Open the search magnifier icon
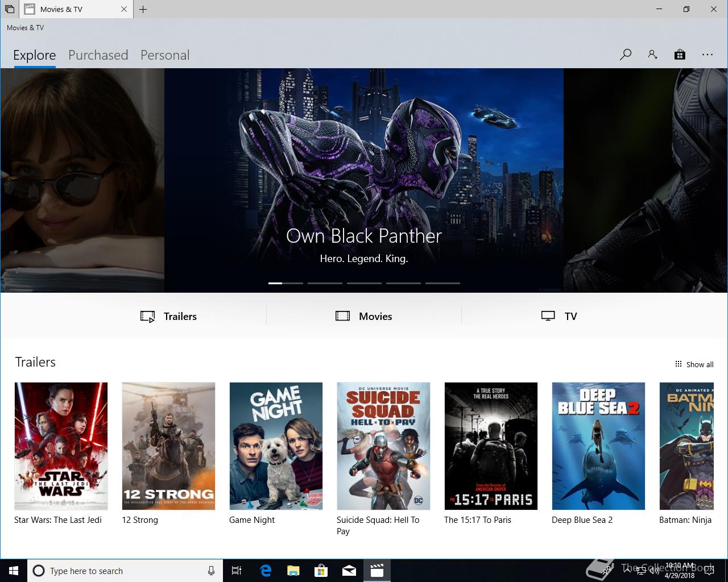Image resolution: width=728 pixels, height=582 pixels. [x=626, y=55]
